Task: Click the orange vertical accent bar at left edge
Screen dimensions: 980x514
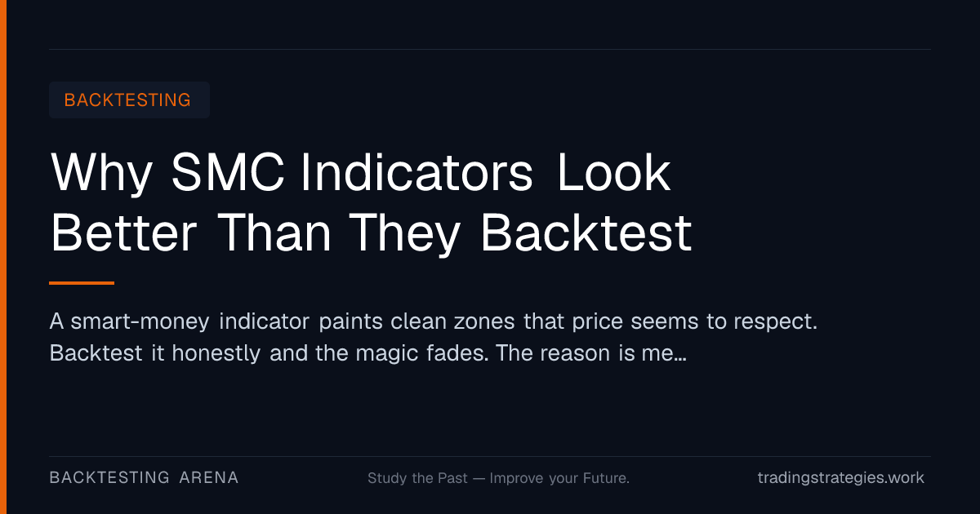Action: (3, 257)
